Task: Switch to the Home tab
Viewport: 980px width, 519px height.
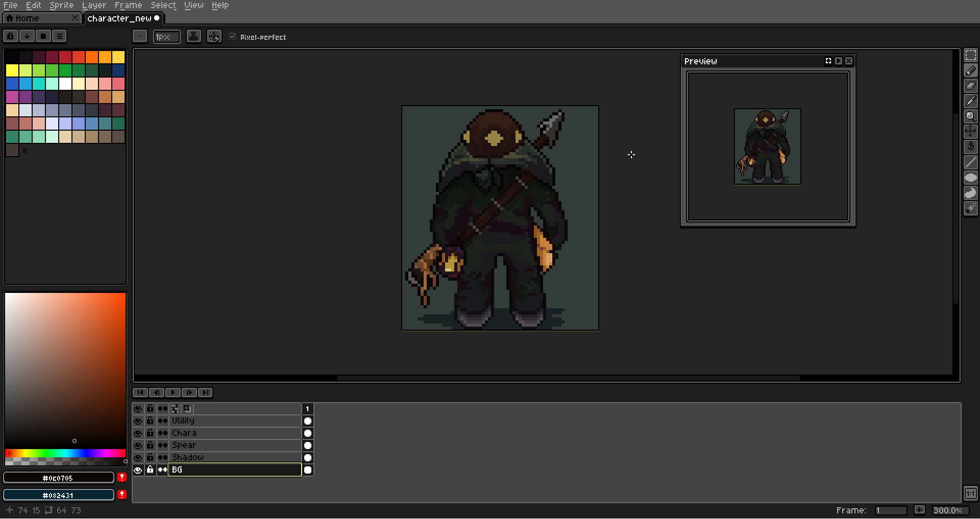Action: (x=28, y=18)
